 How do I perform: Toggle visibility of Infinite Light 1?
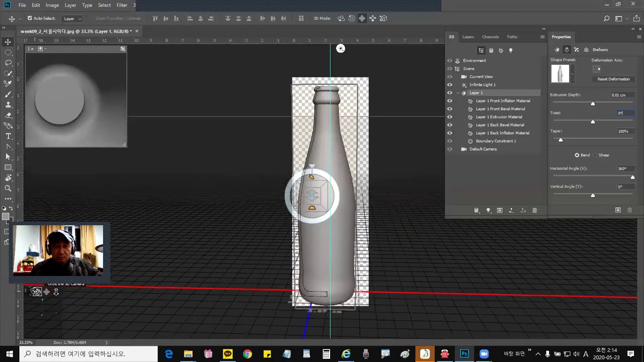(x=450, y=84)
